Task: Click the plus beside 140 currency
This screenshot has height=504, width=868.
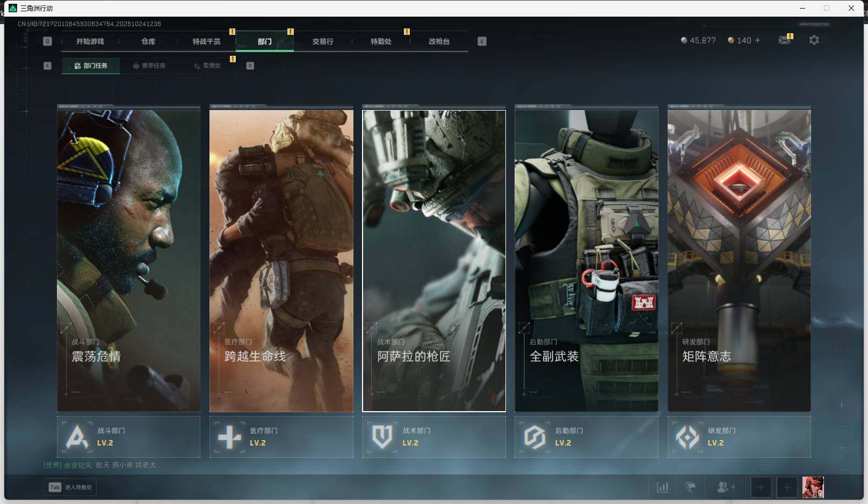Action: click(758, 40)
